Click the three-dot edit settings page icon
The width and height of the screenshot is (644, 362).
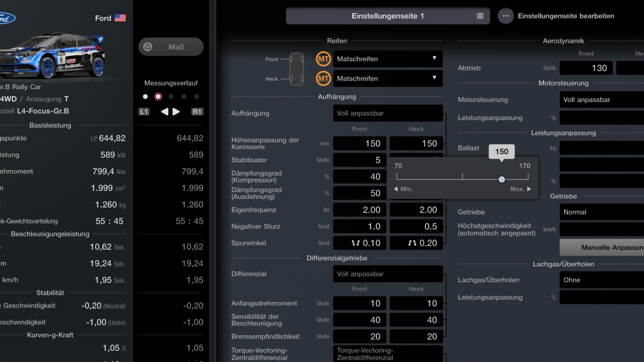tap(505, 16)
